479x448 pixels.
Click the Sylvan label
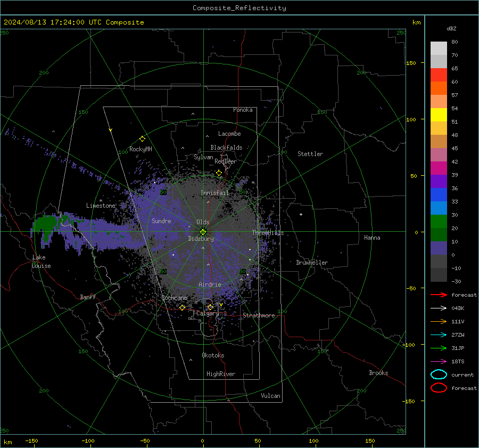[203, 157]
